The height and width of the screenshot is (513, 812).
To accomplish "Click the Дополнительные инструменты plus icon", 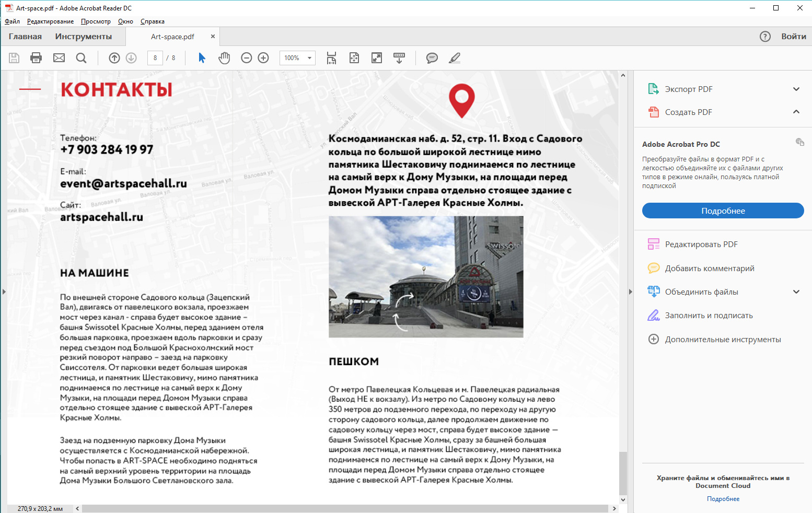I will 654,339.
